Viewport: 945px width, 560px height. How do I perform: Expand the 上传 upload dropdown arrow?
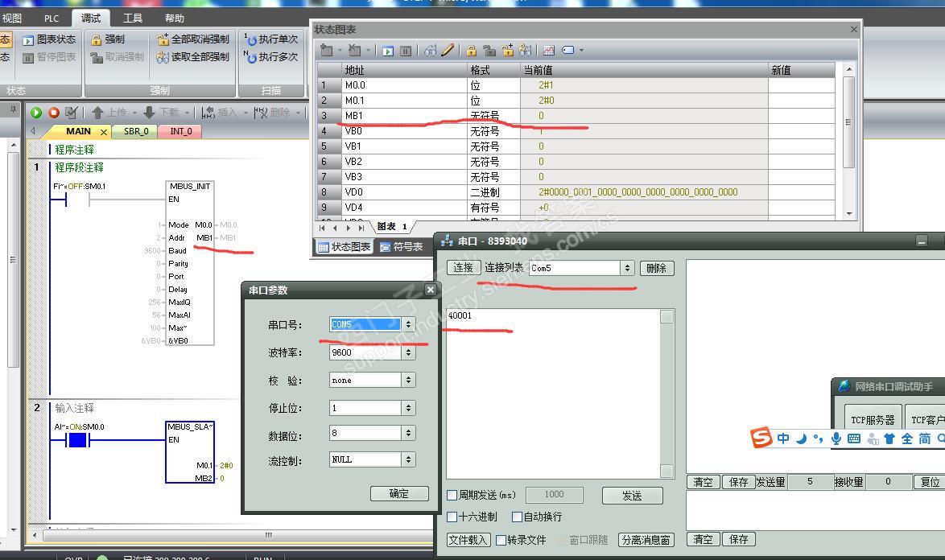coord(134,113)
